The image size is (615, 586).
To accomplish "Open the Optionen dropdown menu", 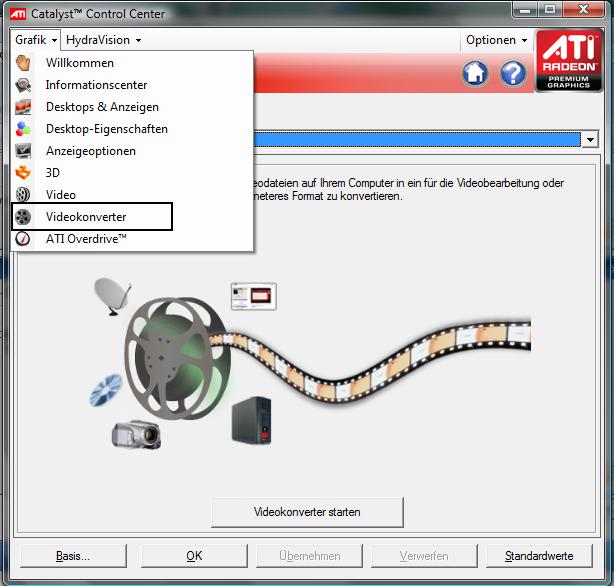I will coord(496,40).
